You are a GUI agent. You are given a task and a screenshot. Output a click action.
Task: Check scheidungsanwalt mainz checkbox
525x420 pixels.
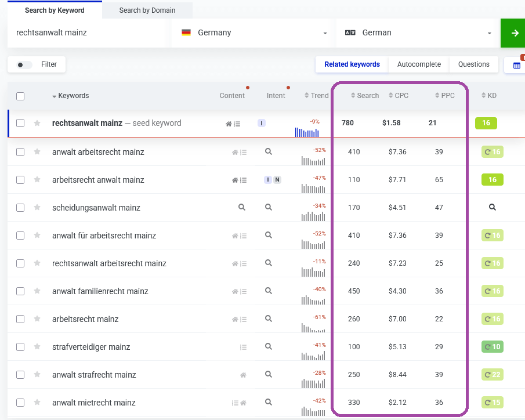pyautogui.click(x=20, y=207)
